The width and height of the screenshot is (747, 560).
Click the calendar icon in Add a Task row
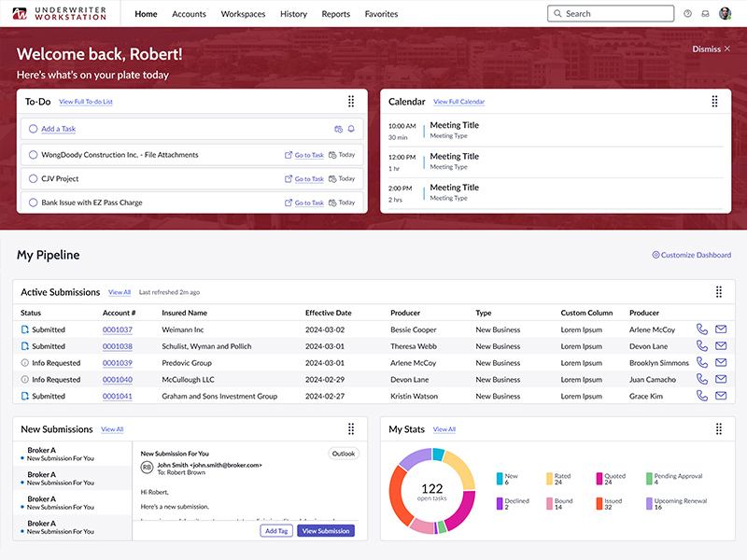coord(338,130)
